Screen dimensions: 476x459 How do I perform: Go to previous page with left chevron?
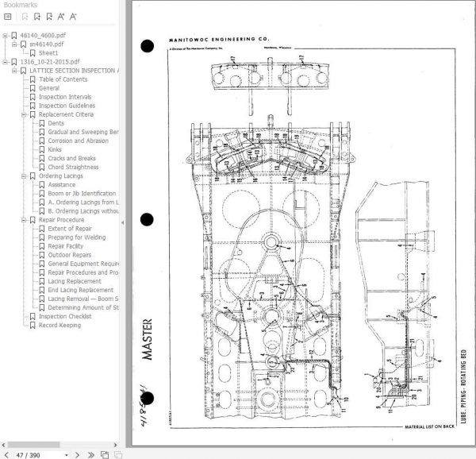(x=6, y=455)
